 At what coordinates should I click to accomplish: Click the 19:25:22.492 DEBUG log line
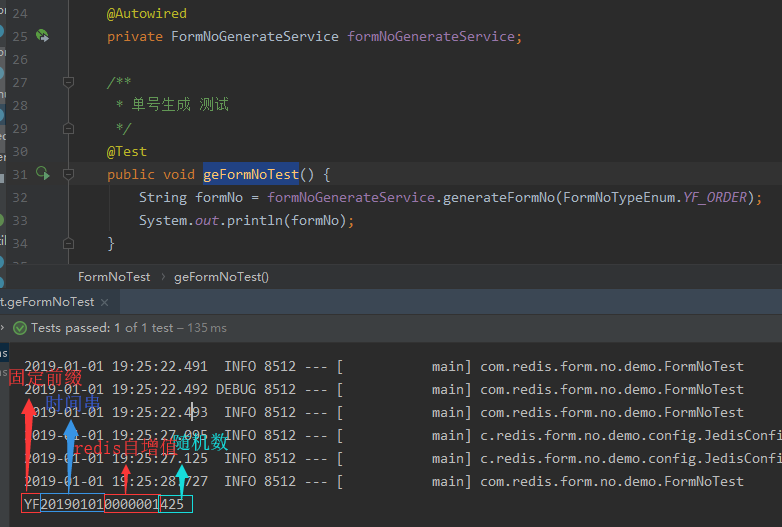tap(384, 389)
